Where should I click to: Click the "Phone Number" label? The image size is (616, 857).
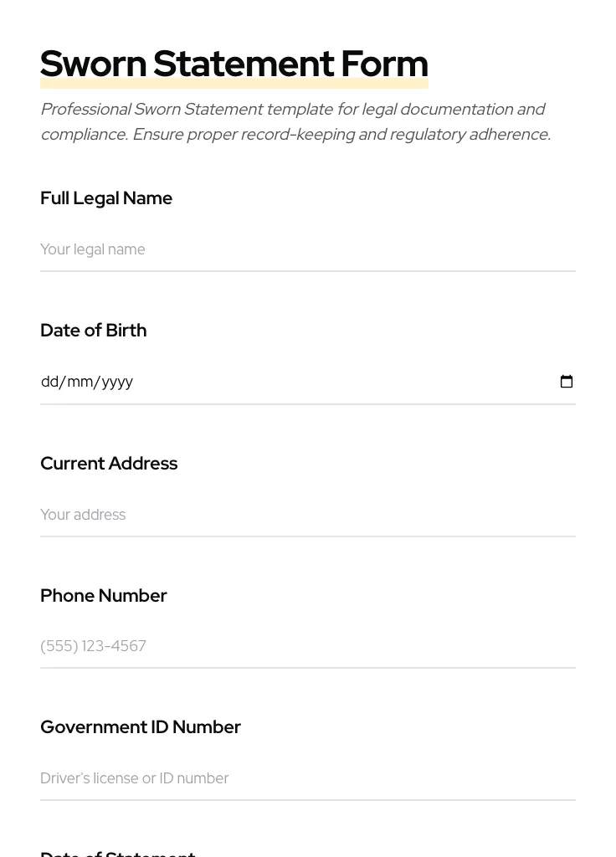[104, 596]
